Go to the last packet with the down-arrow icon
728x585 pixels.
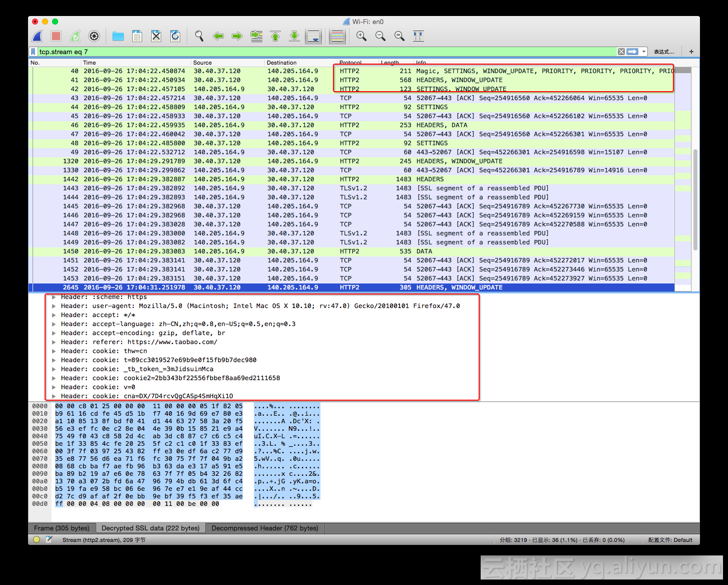(x=294, y=36)
